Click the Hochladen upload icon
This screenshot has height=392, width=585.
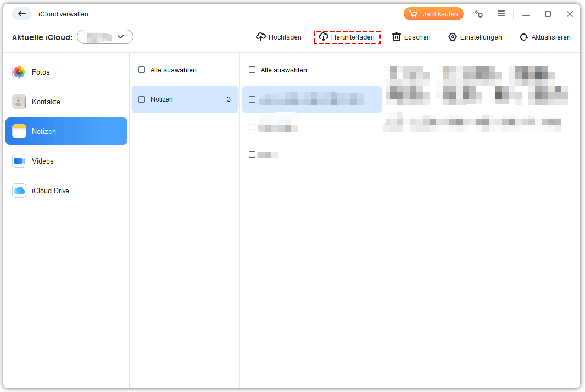(261, 37)
